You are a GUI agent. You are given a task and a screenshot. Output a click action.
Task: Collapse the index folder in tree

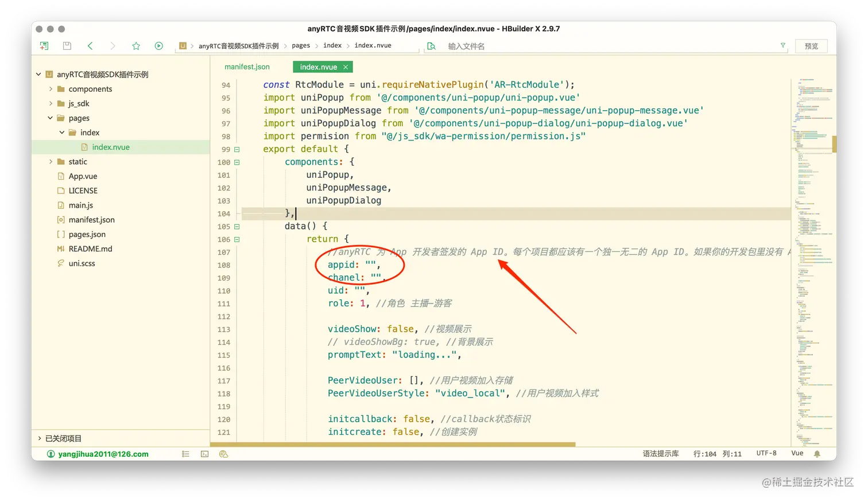click(x=62, y=133)
